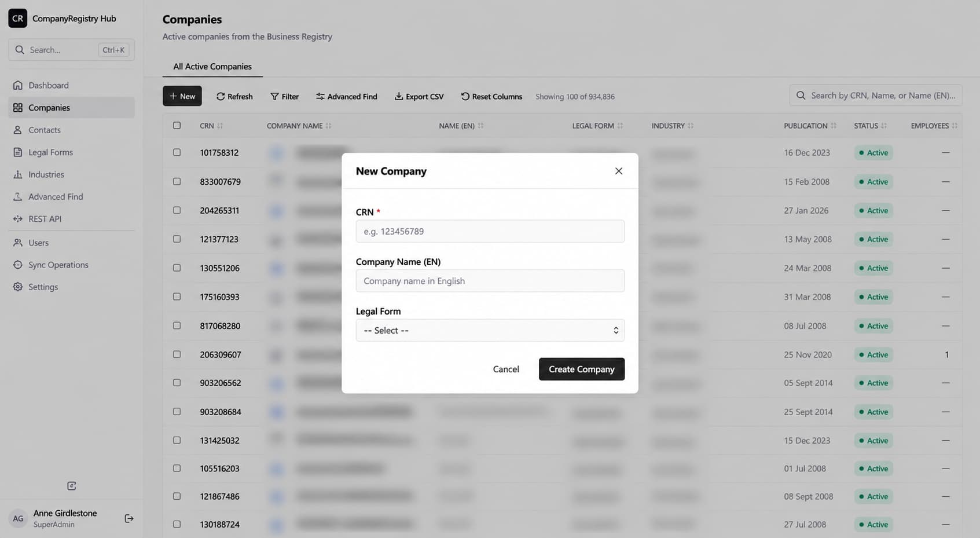Tick the checkbox for CRN 130188724
The image size is (980, 538).
click(x=177, y=524)
